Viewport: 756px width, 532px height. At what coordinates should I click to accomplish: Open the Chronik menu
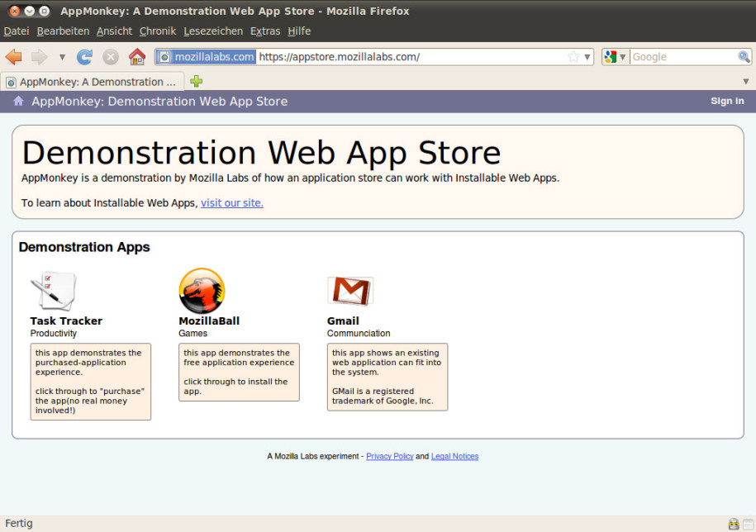coord(158,31)
